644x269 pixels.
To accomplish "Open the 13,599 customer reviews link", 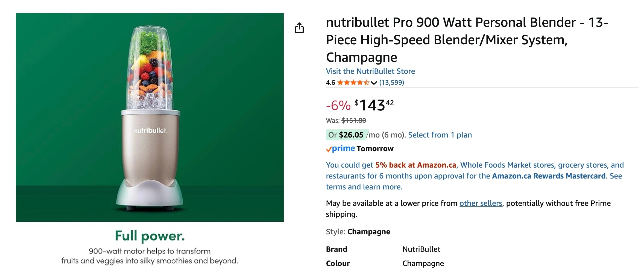I will [x=391, y=83].
